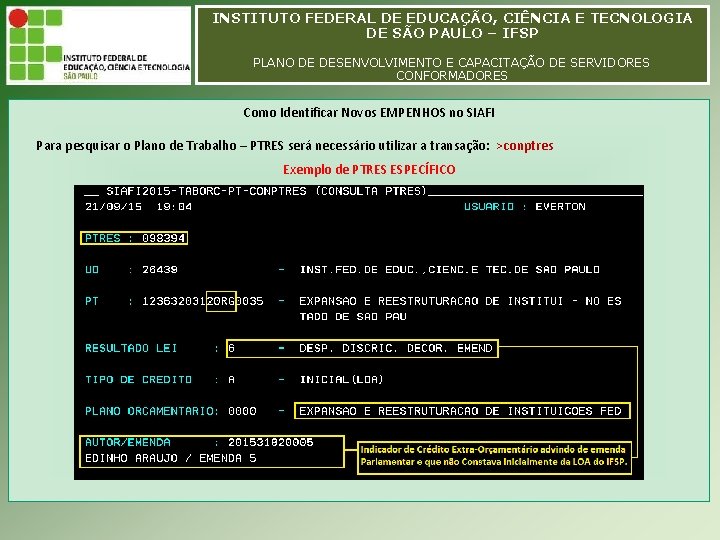Click 'EDINHO ARAUJO / EMENDA 5' text
The width and height of the screenshot is (720, 540).
[170, 458]
